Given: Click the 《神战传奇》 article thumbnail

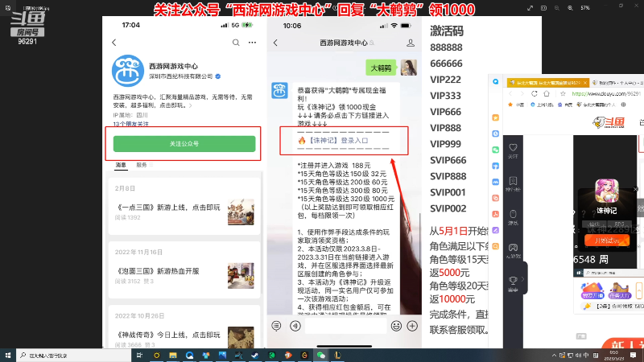Looking at the screenshot, I should [241, 338].
